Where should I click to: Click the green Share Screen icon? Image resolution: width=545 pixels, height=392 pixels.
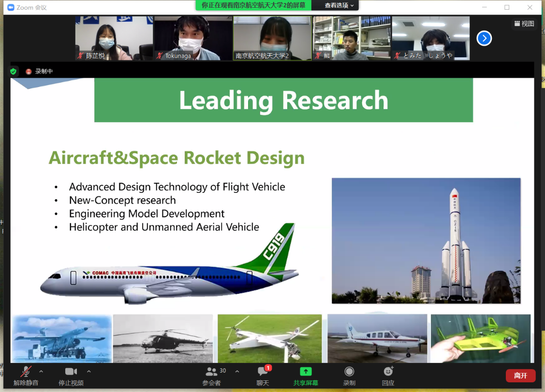(x=306, y=372)
